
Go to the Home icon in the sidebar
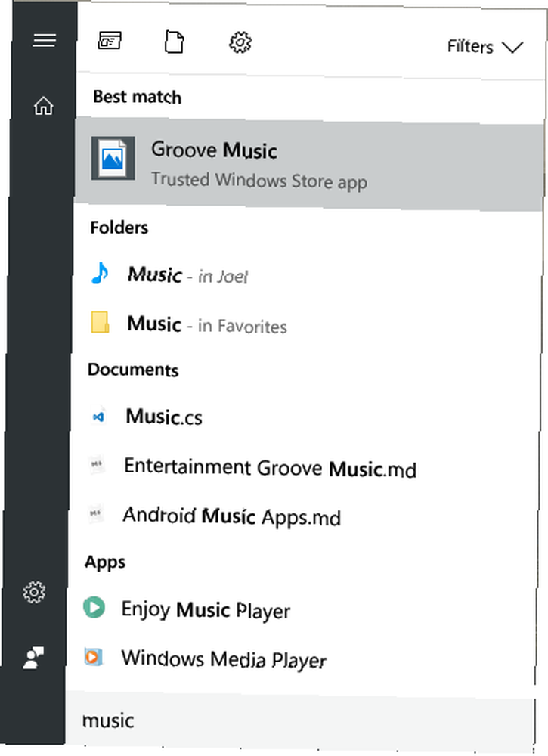(43, 106)
